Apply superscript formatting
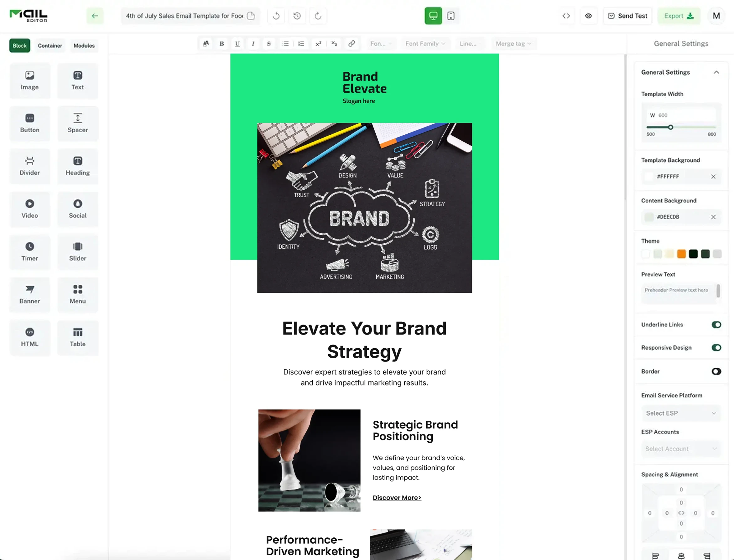The height and width of the screenshot is (560, 734). coord(318,44)
